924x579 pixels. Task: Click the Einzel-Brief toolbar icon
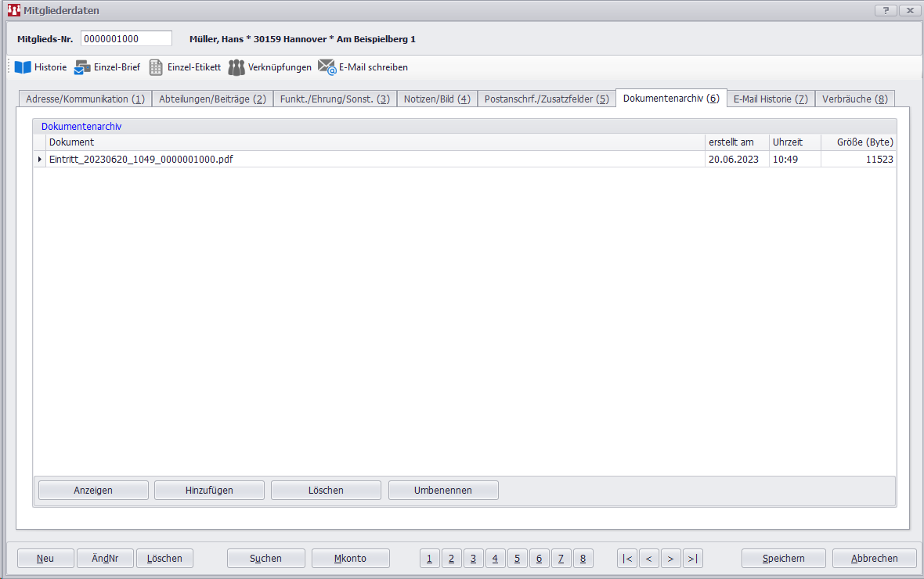pyautogui.click(x=82, y=67)
